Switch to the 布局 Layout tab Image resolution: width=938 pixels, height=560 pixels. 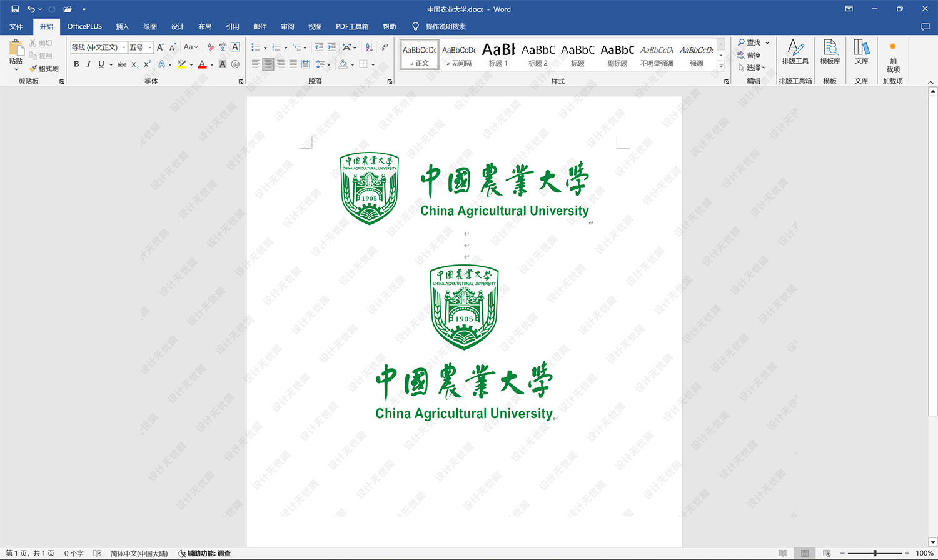click(x=205, y=27)
